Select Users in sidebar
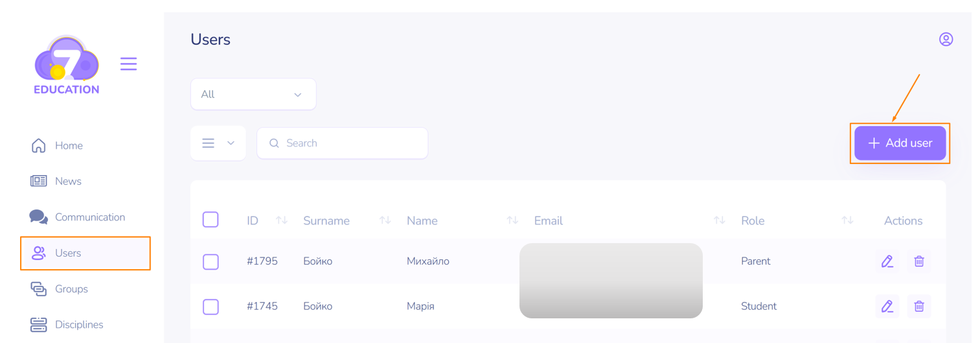The image size is (980, 354). pos(85,253)
